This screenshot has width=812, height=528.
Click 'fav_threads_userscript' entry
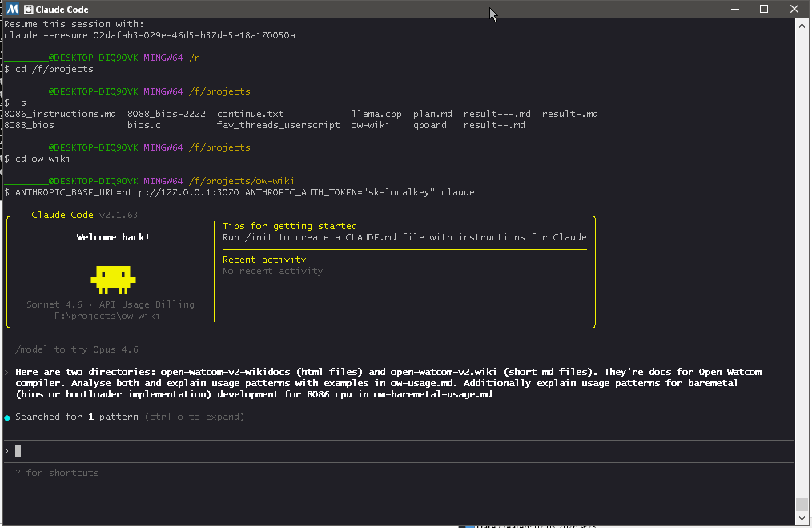(278, 126)
